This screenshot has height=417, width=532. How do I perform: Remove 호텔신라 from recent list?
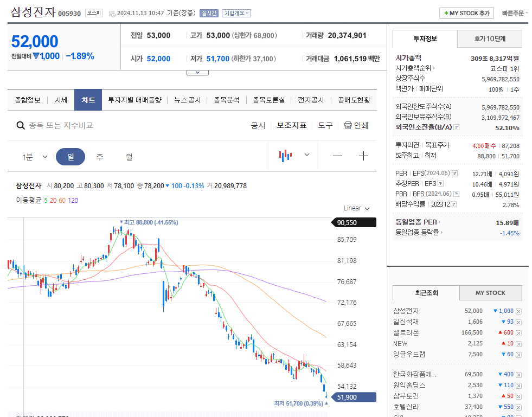[x=518, y=407]
